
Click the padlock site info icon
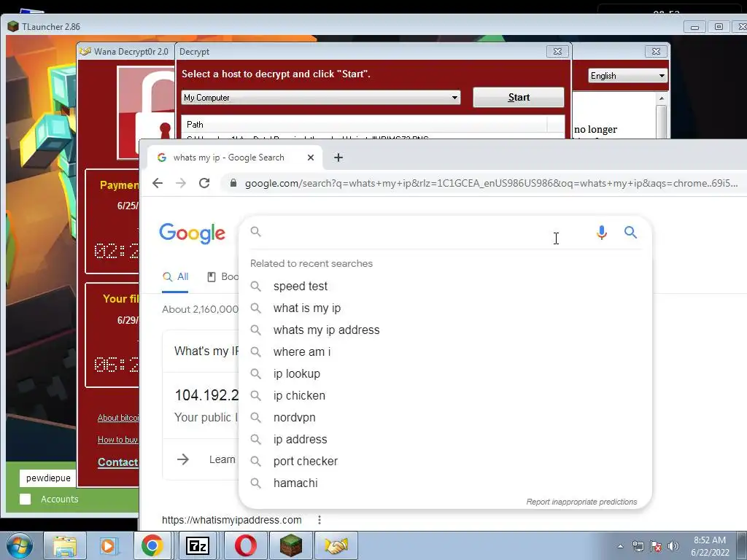[233, 183]
